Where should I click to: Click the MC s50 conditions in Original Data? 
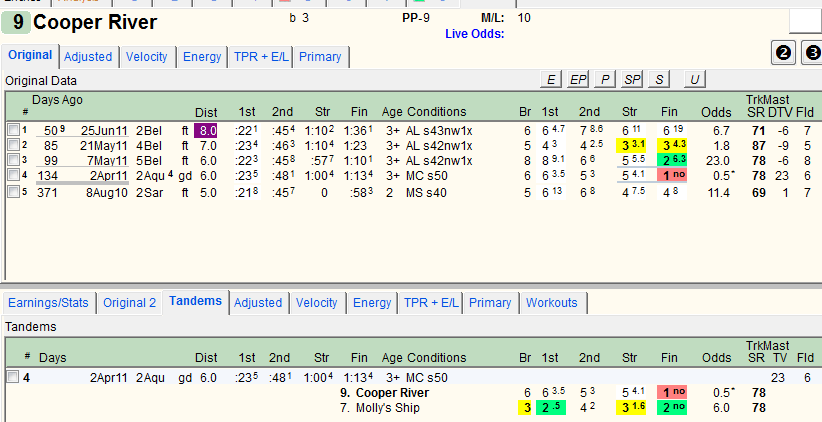tap(426, 176)
